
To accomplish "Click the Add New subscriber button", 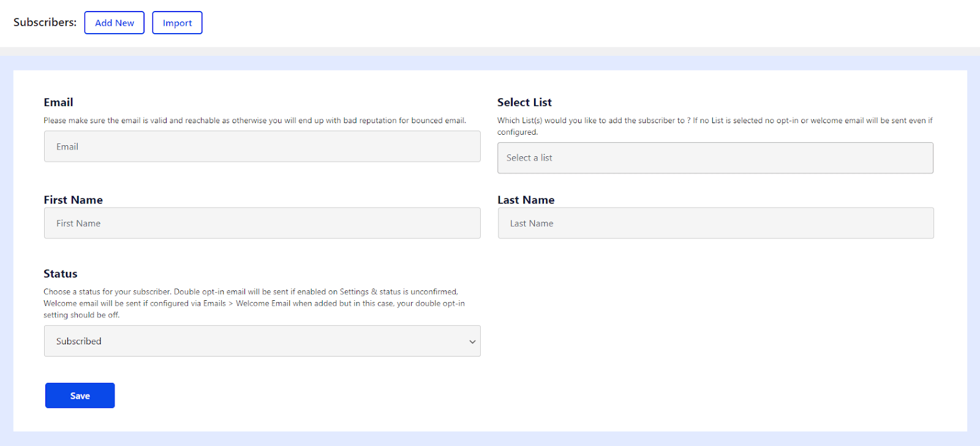I will (115, 23).
